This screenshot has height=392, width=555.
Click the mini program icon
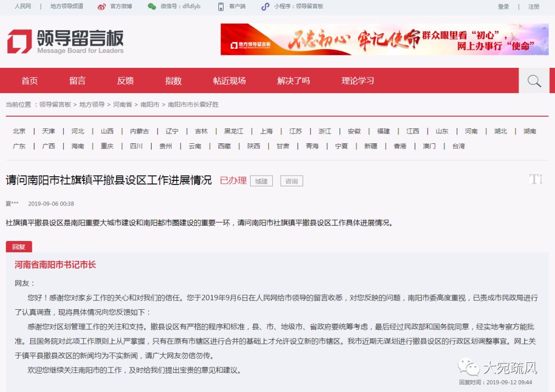point(265,7)
